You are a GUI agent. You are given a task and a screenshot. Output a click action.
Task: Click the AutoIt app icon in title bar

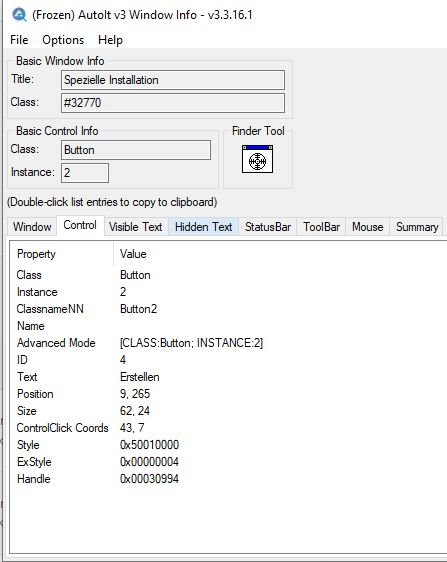pos(19,15)
